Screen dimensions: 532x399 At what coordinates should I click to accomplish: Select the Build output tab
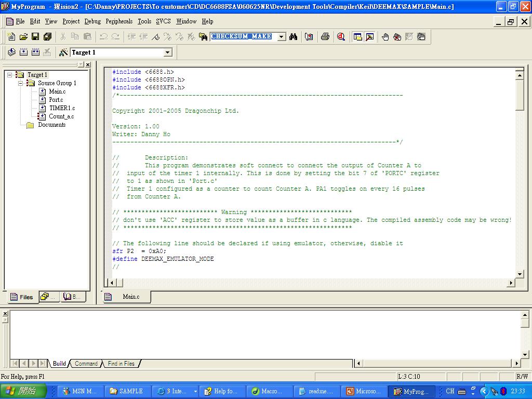(59, 363)
